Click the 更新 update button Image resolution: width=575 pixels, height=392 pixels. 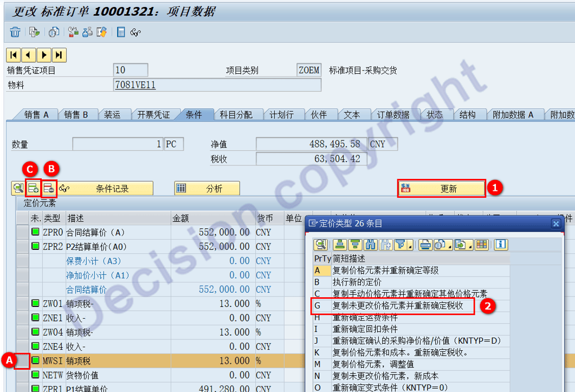[x=441, y=189]
